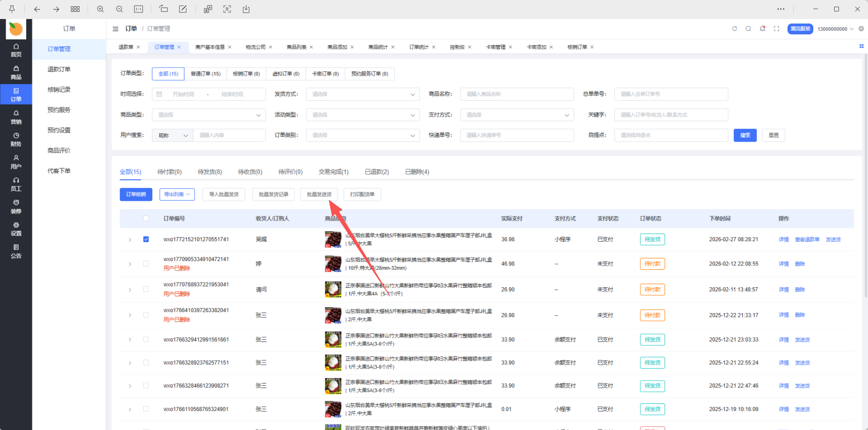Uncheck the checkbox for order 吴媚
This screenshot has height=430, width=868.
point(146,239)
